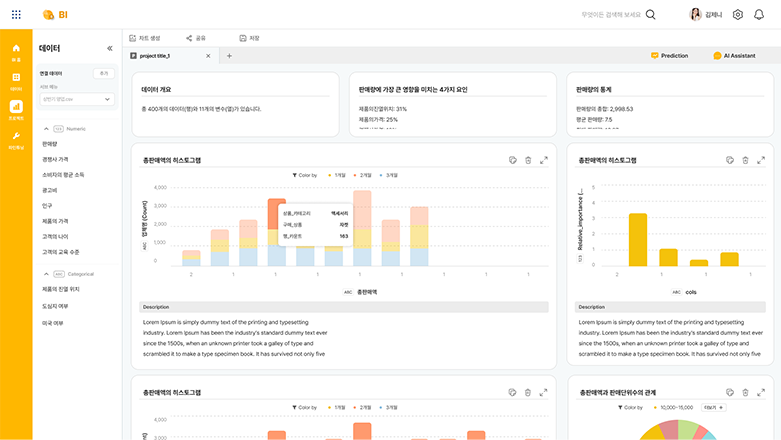Click the 10,000~15,000 legend swatch
781x440 pixels.
point(655,408)
